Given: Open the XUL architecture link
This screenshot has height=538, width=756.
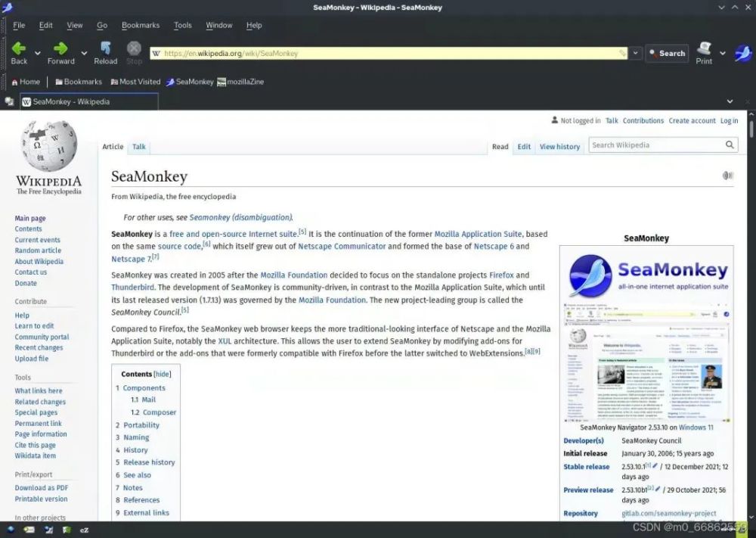Looking at the screenshot, I should point(225,341).
